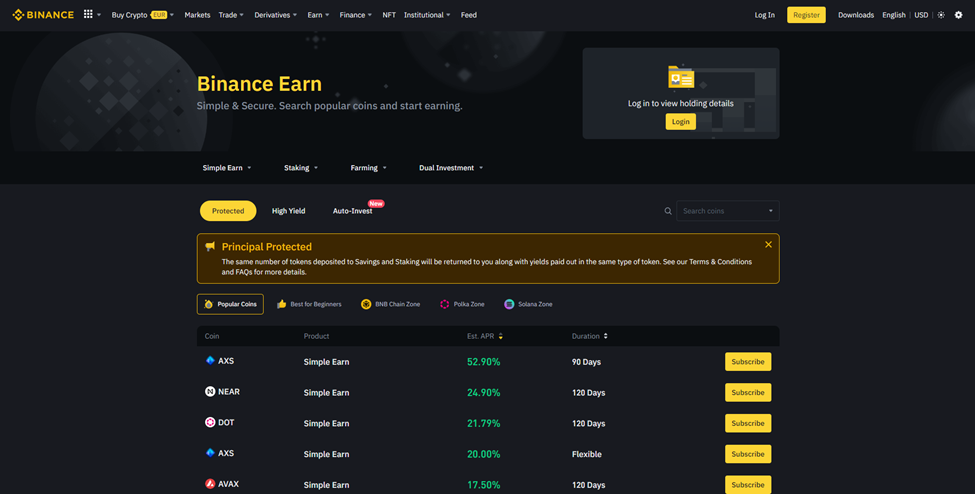Open the Search coins dropdown arrow
The width and height of the screenshot is (975, 494).
770,211
